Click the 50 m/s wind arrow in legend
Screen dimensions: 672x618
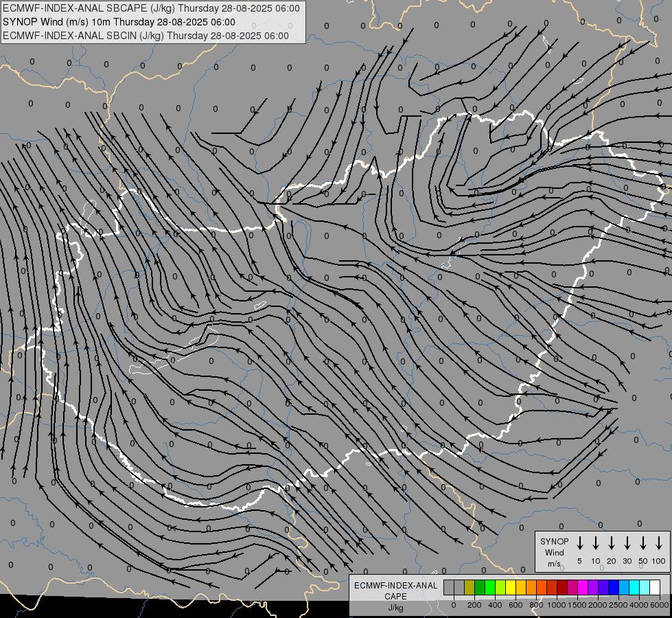(643, 543)
